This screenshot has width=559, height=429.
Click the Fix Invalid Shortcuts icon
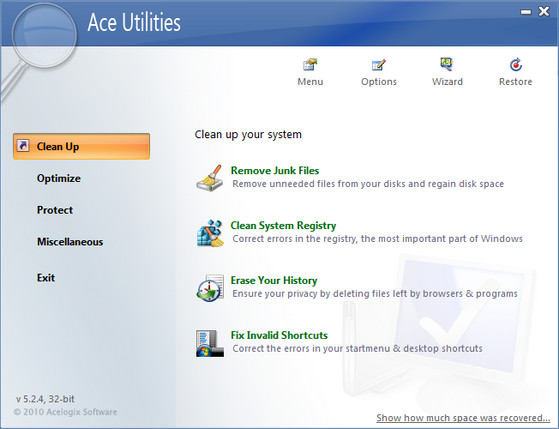pyautogui.click(x=210, y=343)
